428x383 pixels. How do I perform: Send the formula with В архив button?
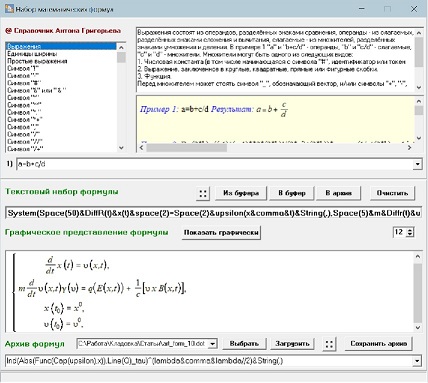tap(338, 193)
